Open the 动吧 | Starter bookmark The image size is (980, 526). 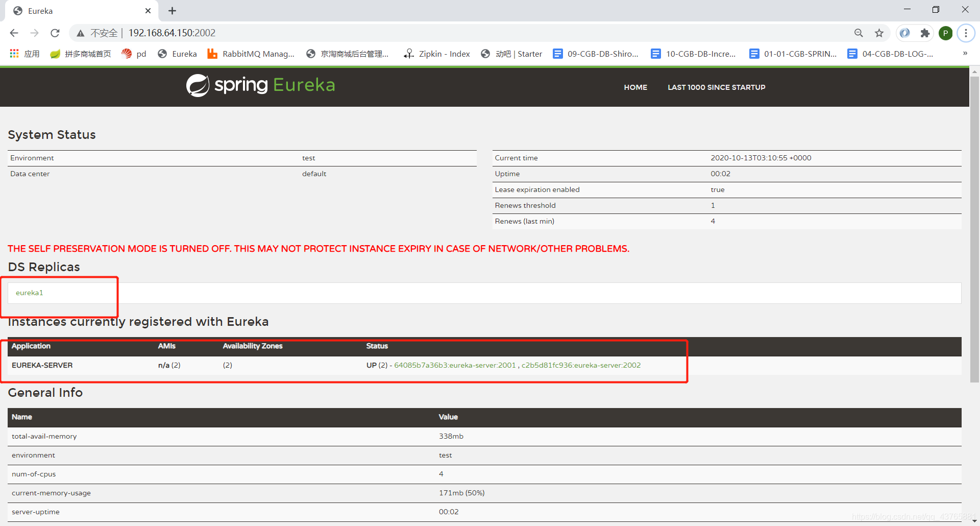[x=511, y=54]
